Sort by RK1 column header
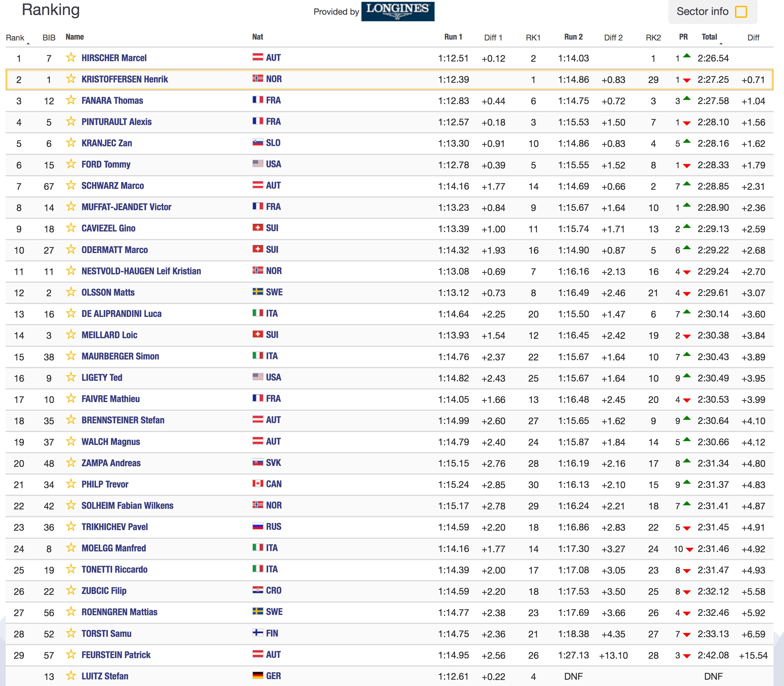Screen dimensions: 784x686 533,37
